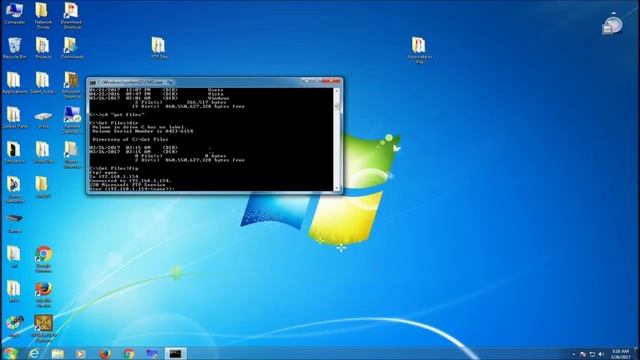Open the Applications folder on desktop
The image size is (640, 360).
pyautogui.click(x=14, y=83)
